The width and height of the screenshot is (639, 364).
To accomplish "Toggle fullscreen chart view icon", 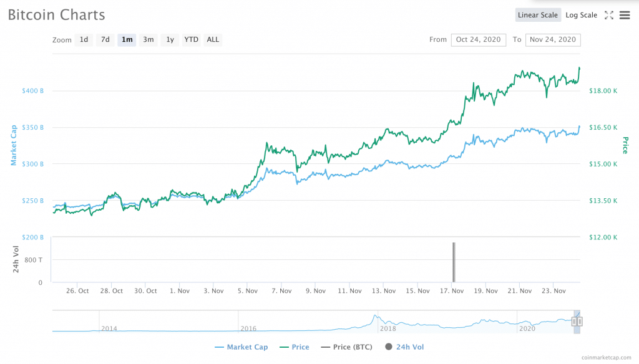I will [x=610, y=15].
